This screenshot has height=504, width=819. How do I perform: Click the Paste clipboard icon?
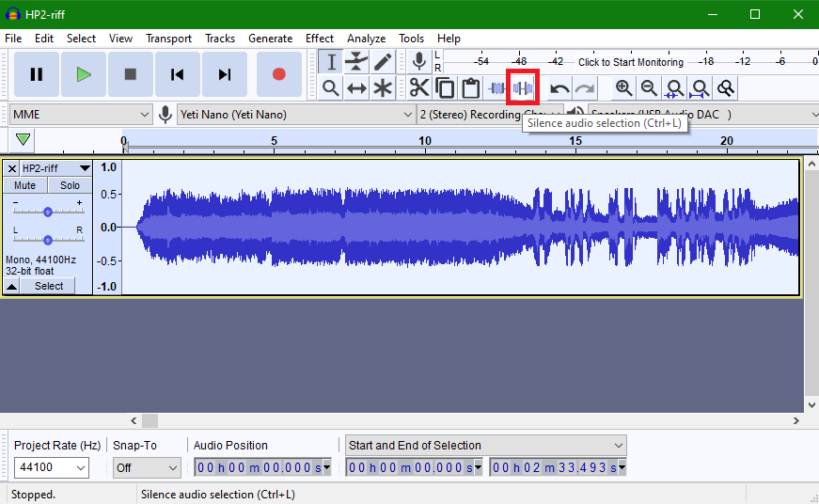tap(470, 87)
